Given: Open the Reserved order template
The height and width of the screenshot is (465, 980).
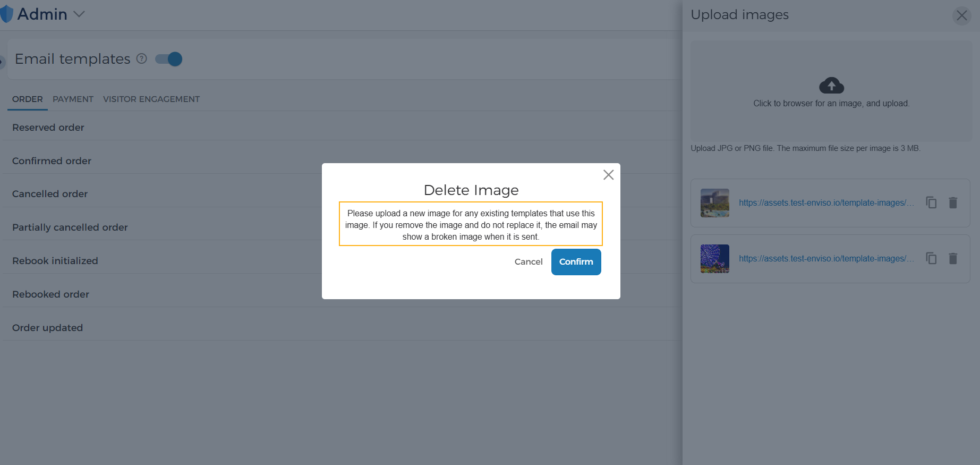Looking at the screenshot, I should pyautogui.click(x=342, y=128).
